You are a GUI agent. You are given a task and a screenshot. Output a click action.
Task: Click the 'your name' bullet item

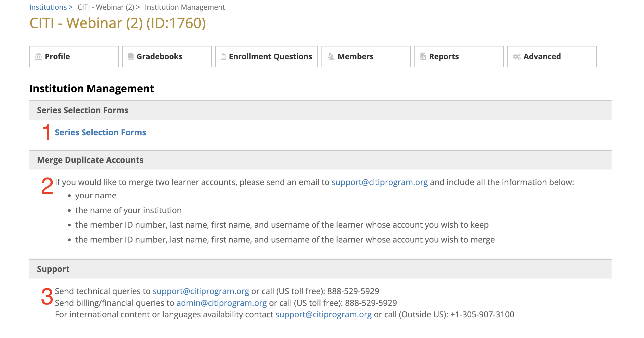tap(96, 196)
